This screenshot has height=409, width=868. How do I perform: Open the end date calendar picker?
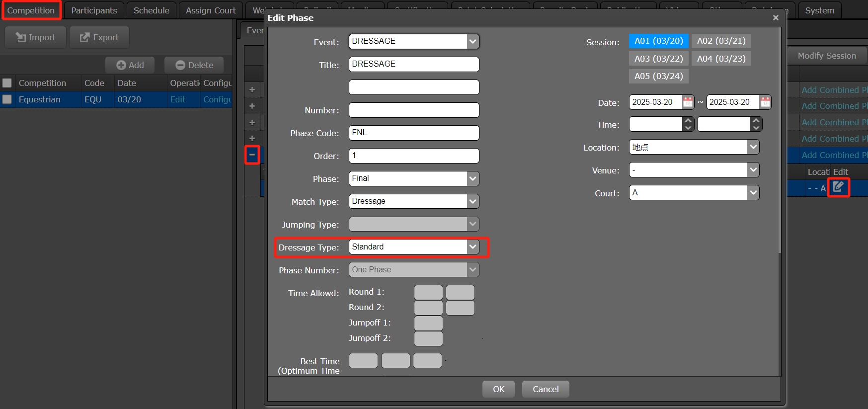(765, 102)
